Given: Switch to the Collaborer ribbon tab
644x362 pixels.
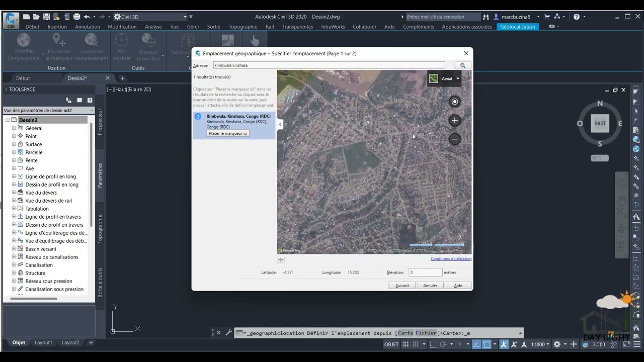Looking at the screenshot, I should (x=364, y=27).
